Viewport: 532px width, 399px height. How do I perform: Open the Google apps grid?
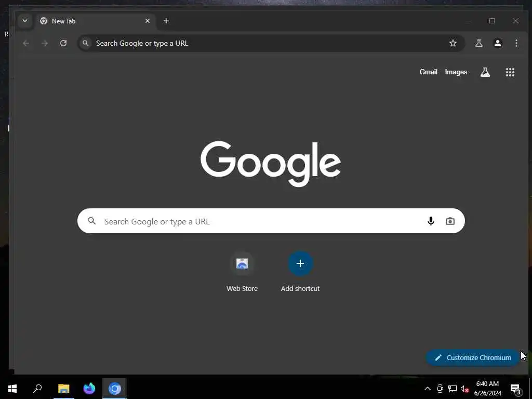pyautogui.click(x=510, y=72)
